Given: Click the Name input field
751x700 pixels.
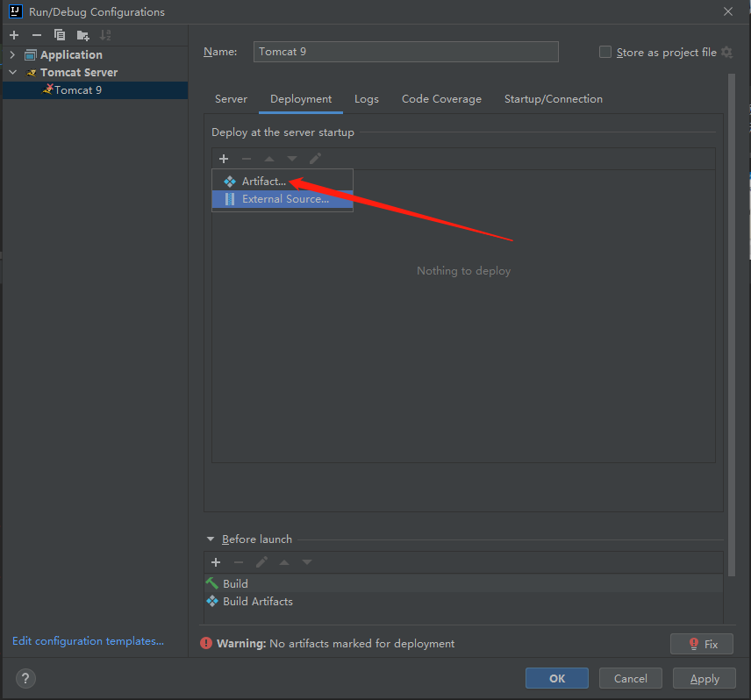Looking at the screenshot, I should (406, 52).
